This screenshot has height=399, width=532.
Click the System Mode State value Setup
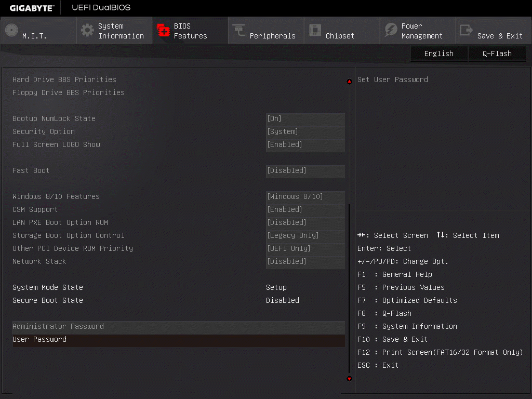[276, 287]
